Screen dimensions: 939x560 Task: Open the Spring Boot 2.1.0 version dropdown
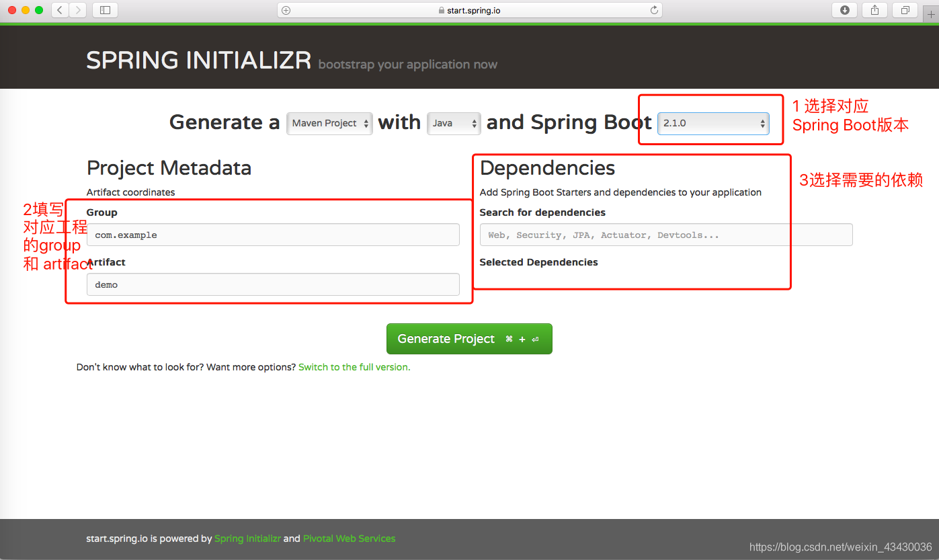pos(713,123)
